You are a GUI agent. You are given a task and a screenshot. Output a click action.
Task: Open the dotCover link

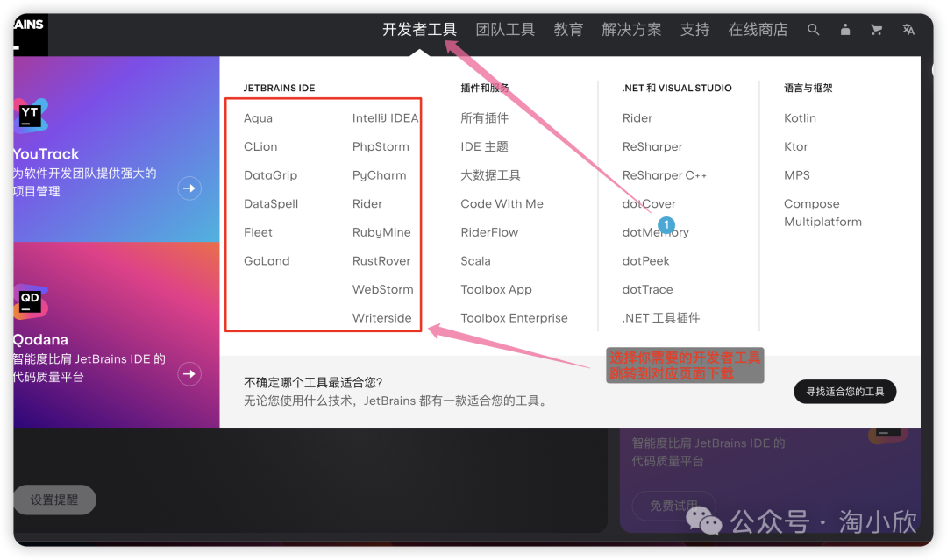649,204
